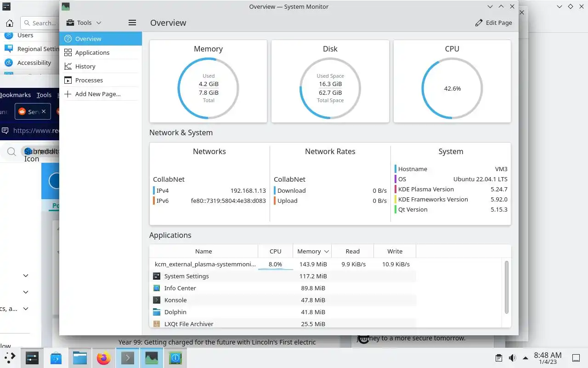Select the kcm_external_plasma-systemmoni... row name
Image resolution: width=588 pixels, height=368 pixels.
(x=205, y=264)
